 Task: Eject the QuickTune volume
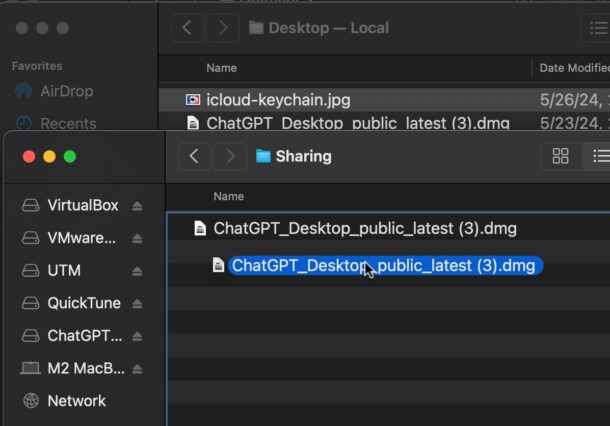pyautogui.click(x=137, y=304)
